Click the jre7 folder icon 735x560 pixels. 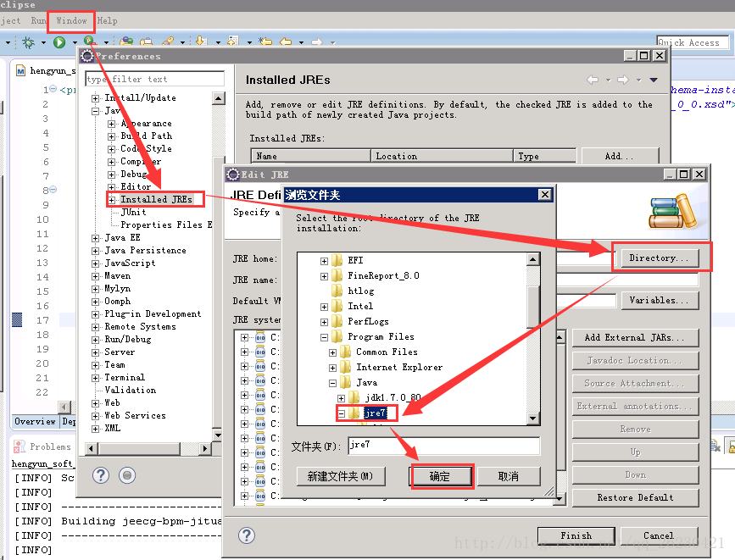coord(353,413)
